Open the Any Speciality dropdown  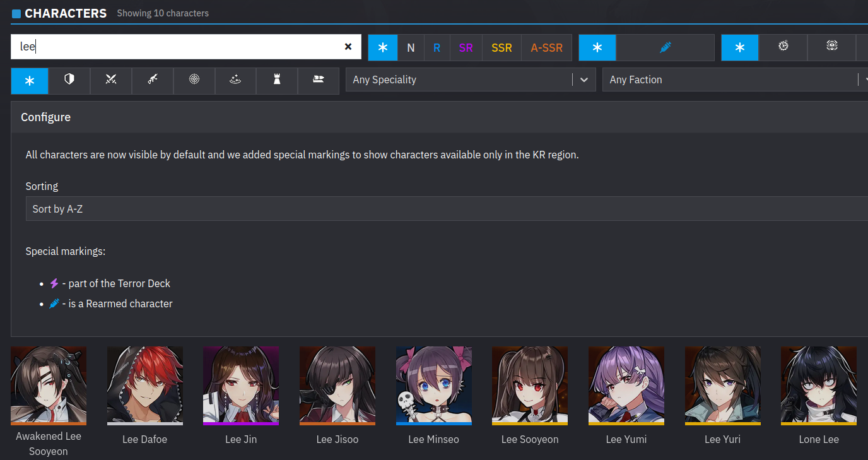[470, 80]
